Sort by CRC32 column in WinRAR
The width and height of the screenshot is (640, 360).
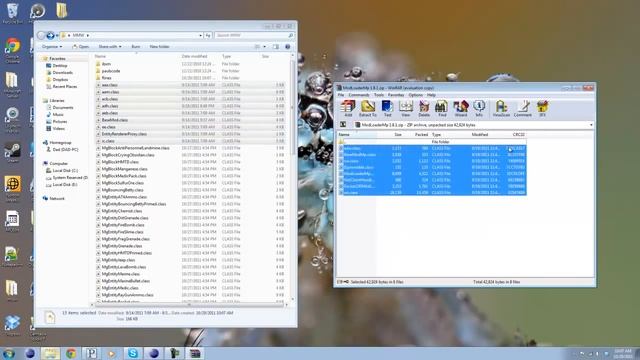(x=518, y=134)
